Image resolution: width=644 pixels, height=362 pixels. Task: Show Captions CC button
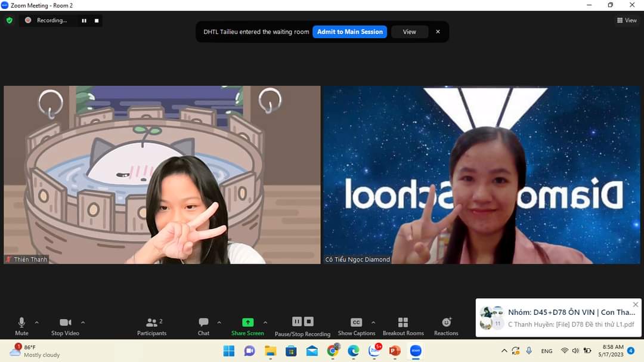357,326
